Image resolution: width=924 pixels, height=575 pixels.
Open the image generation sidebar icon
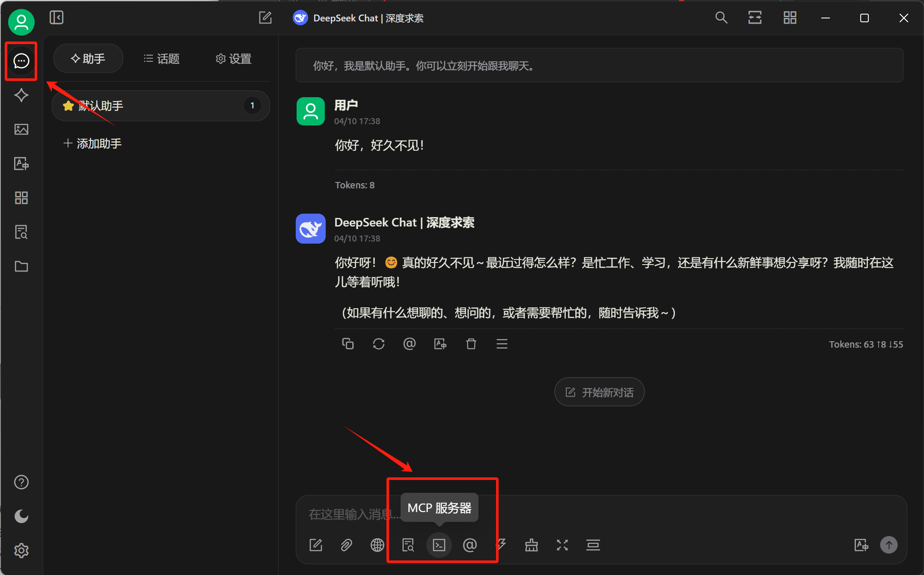(x=21, y=129)
